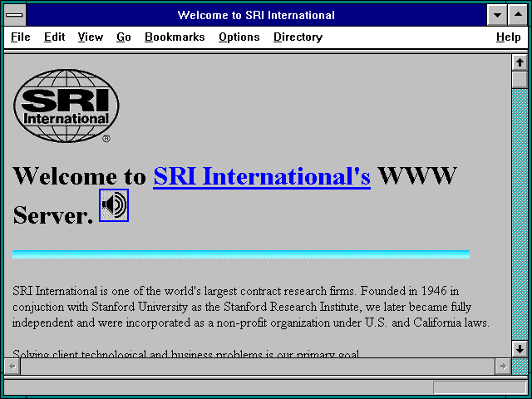532x399 pixels.
Task: Open the File menu
Action: coord(20,37)
